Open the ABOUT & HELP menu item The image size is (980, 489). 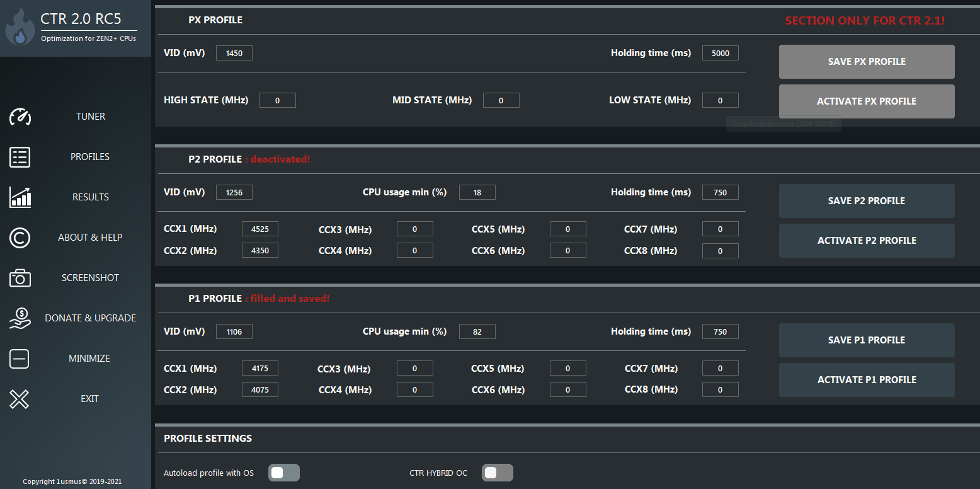90,238
